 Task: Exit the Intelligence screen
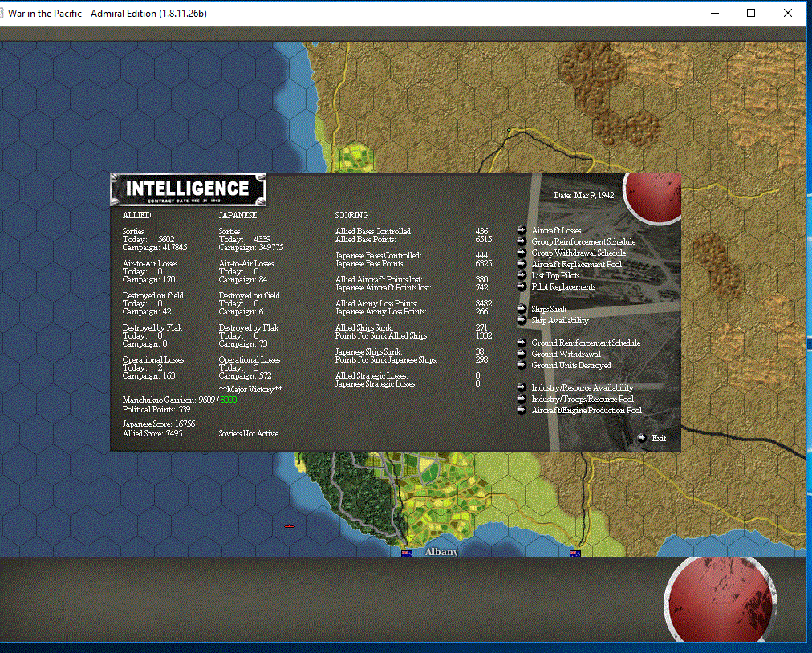click(x=659, y=439)
